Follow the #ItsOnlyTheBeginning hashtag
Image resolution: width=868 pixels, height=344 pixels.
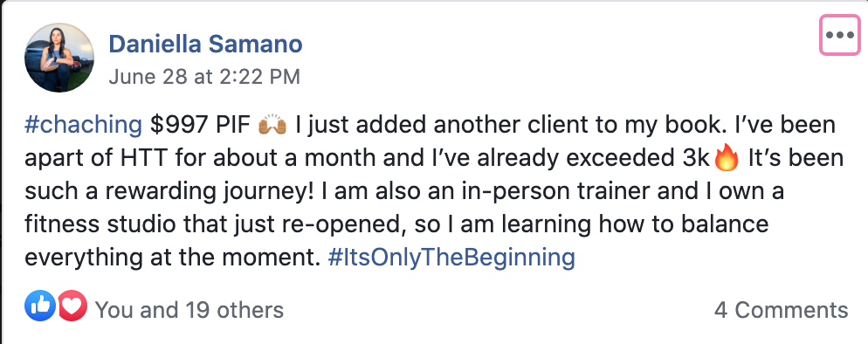(451, 258)
